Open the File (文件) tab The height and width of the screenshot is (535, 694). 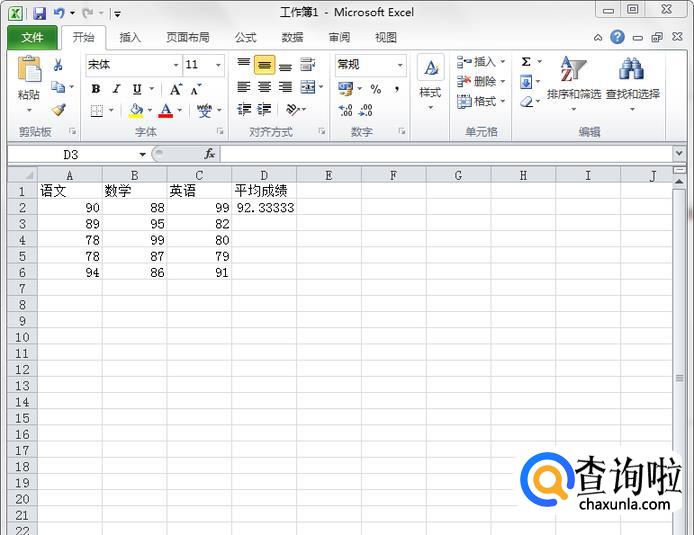[32, 38]
